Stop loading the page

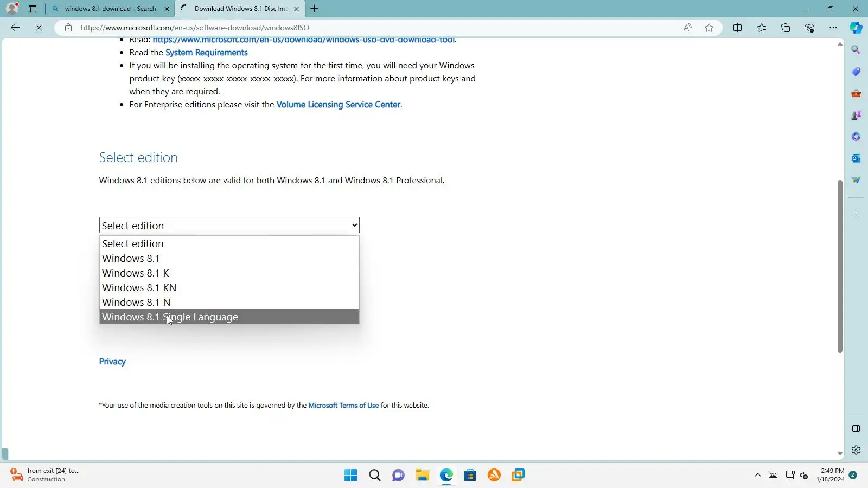click(x=39, y=28)
